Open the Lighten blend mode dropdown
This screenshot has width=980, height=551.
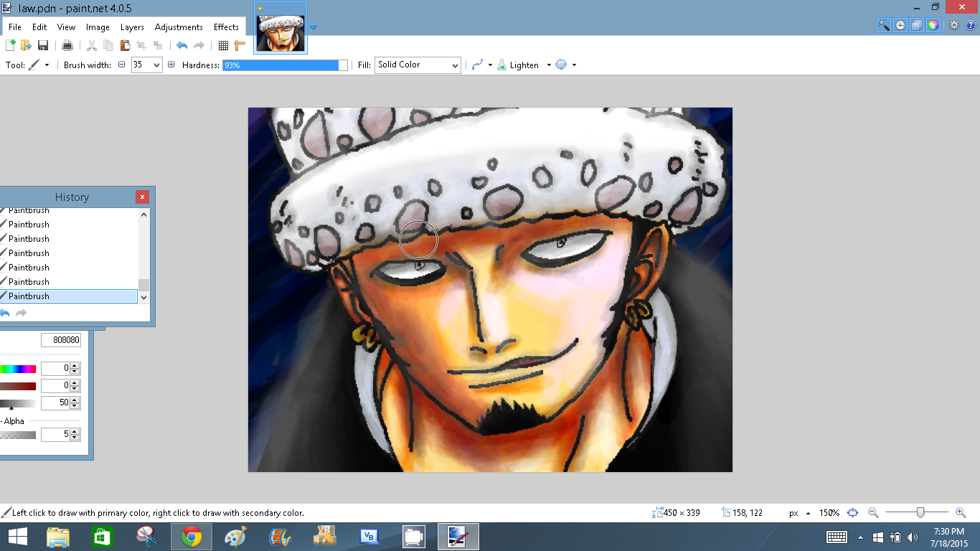[524, 65]
